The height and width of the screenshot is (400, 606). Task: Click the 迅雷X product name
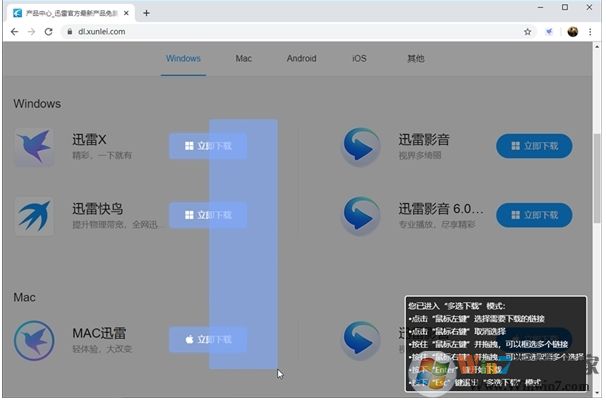[89, 139]
